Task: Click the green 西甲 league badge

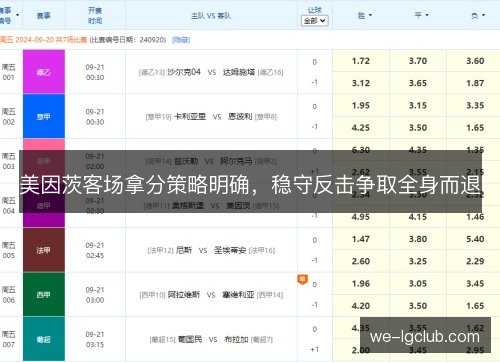Action: point(44,295)
